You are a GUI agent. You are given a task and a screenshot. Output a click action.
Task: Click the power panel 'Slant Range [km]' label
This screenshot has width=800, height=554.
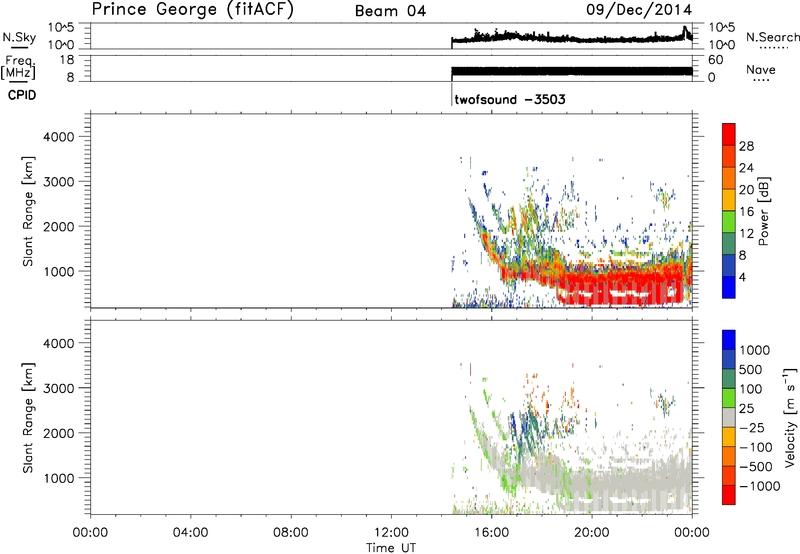click(x=28, y=211)
